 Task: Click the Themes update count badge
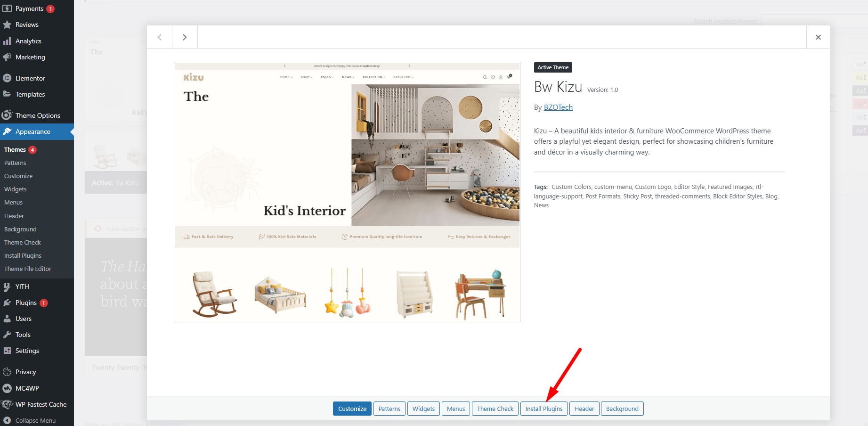pos(32,150)
